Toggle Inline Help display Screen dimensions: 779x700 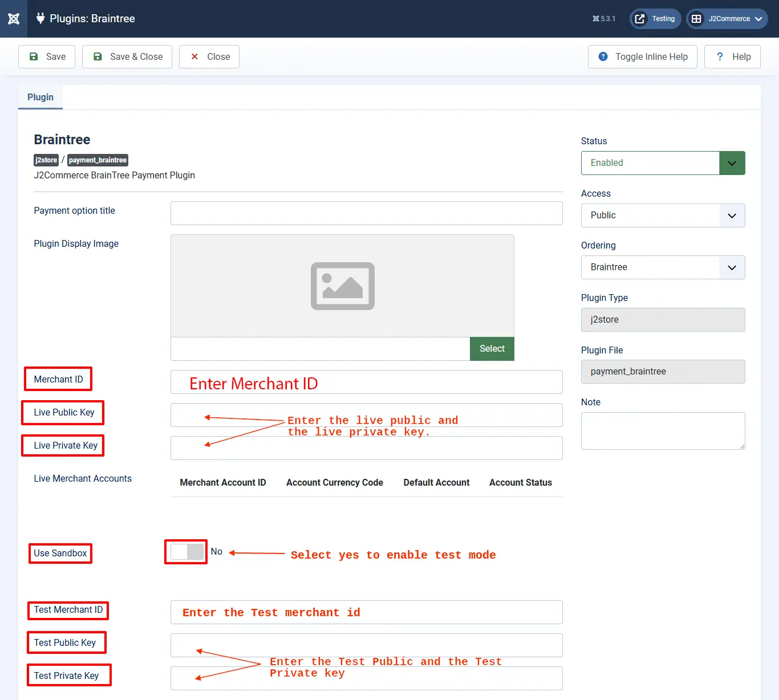pyautogui.click(x=643, y=56)
